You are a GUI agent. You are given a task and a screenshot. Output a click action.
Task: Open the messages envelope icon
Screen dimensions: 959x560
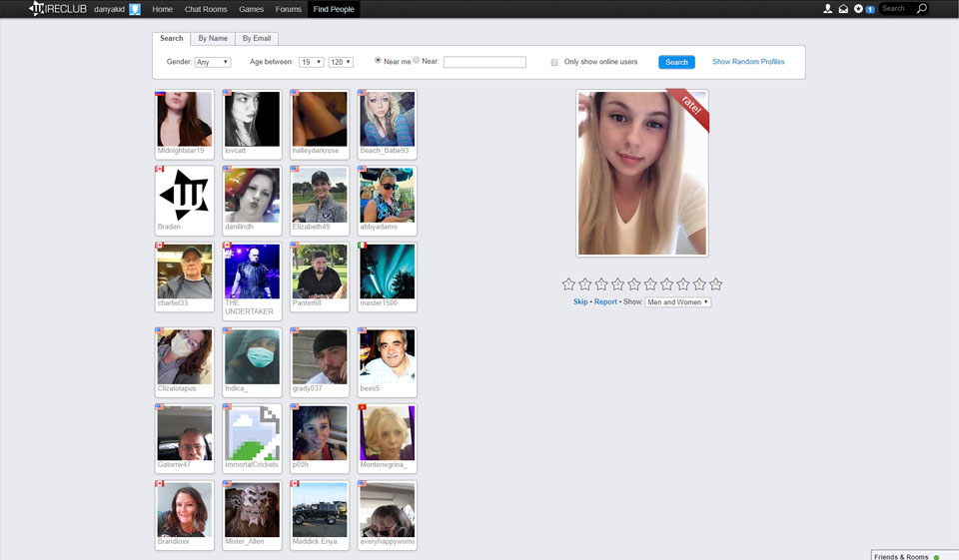[843, 9]
